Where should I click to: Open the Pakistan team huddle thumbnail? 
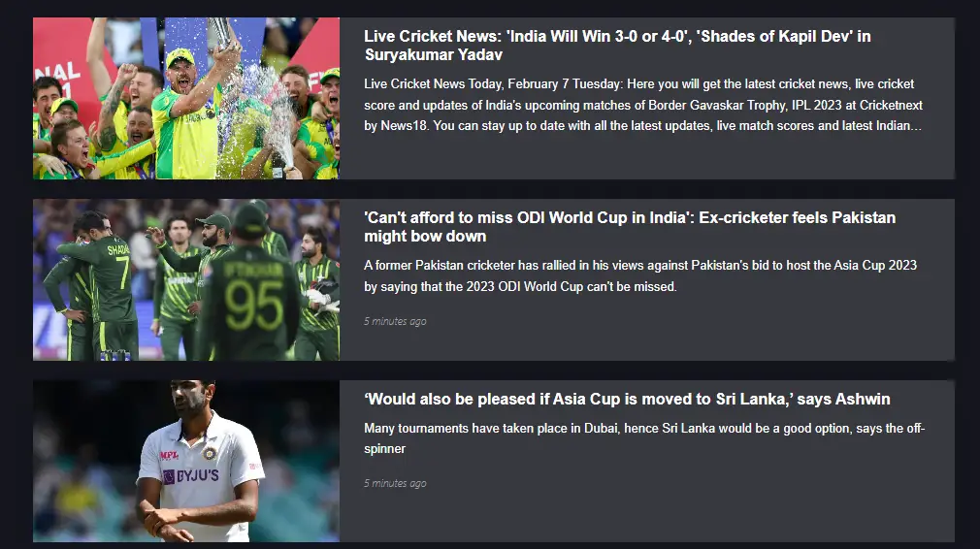tap(186, 279)
